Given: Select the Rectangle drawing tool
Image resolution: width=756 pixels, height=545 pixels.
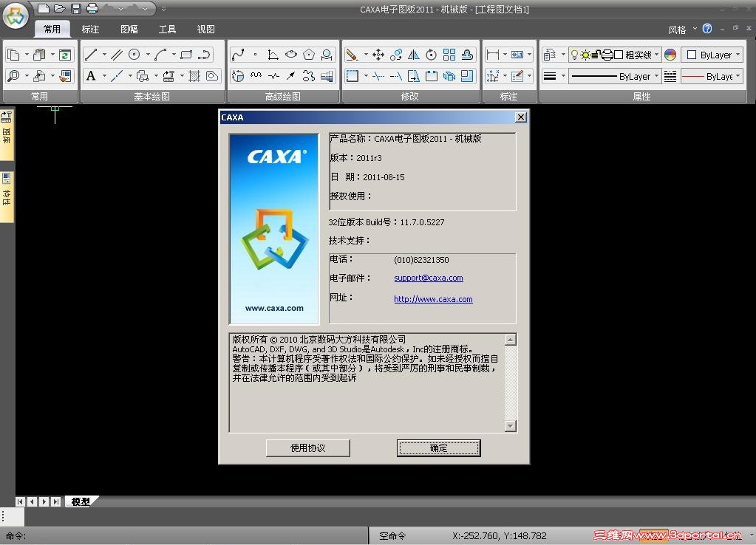Looking at the screenshot, I should [186, 55].
